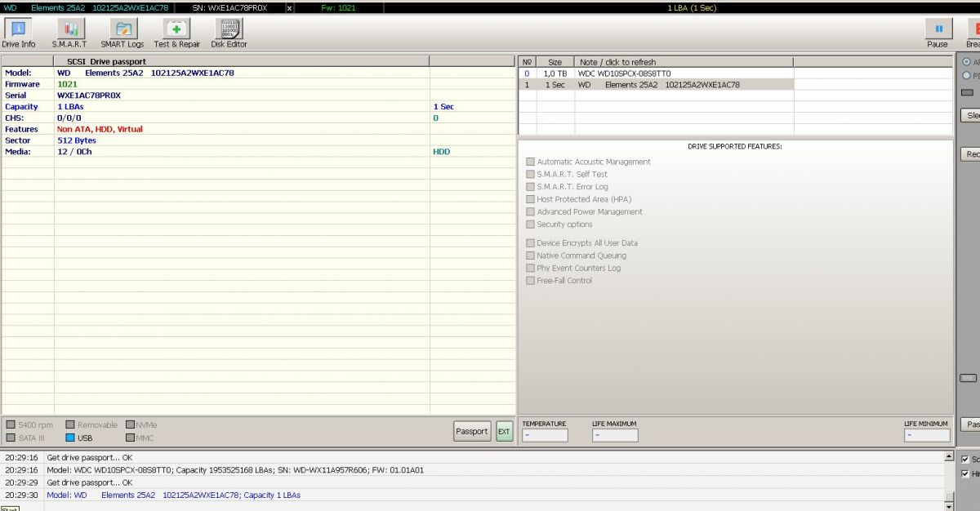
Task: Click the Firmware value 1021
Action: 68,84
